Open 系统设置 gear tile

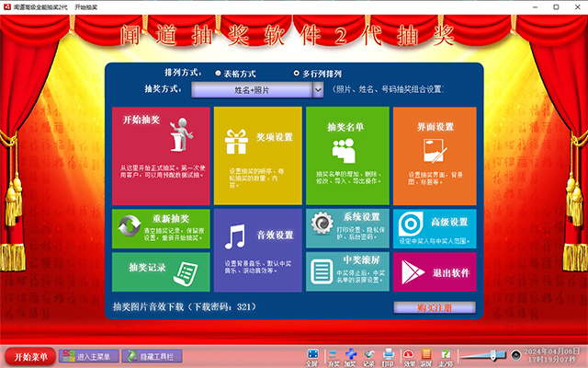click(347, 228)
